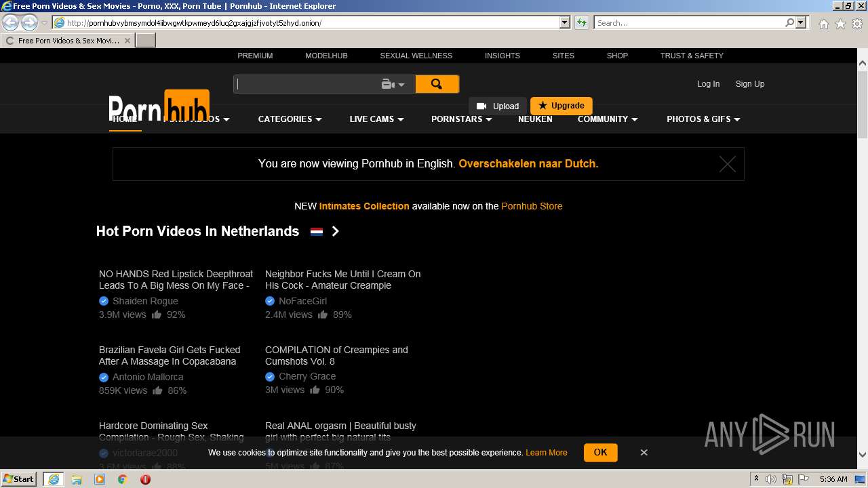Open the MODELHUB top menu item
The image size is (868, 488).
(326, 56)
